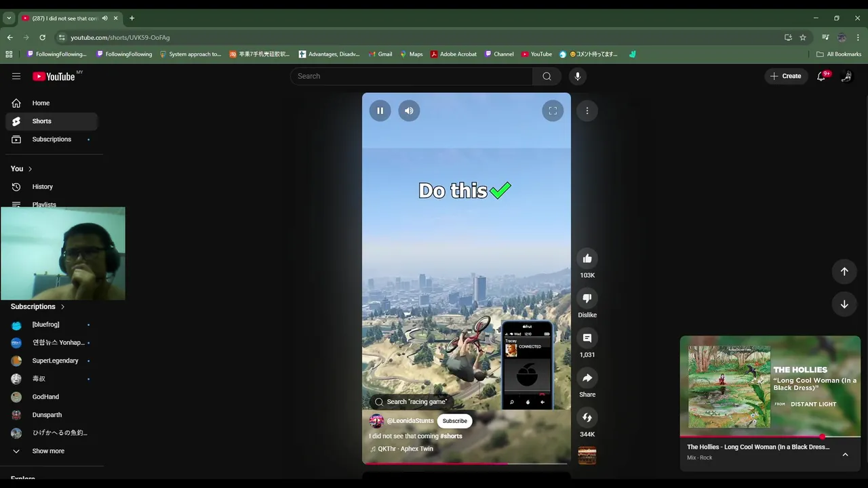Open History in the sidebar
Viewport: 868px width, 488px height.
(52, 186)
